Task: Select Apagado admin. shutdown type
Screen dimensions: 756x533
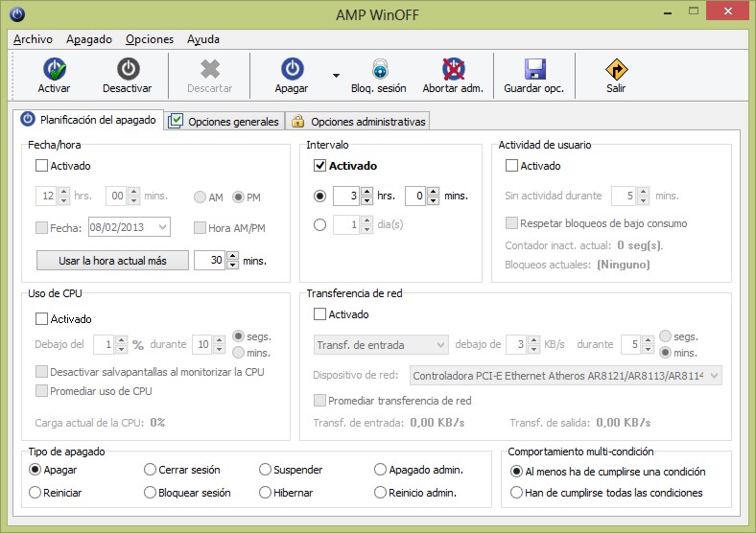Action: coord(381,470)
